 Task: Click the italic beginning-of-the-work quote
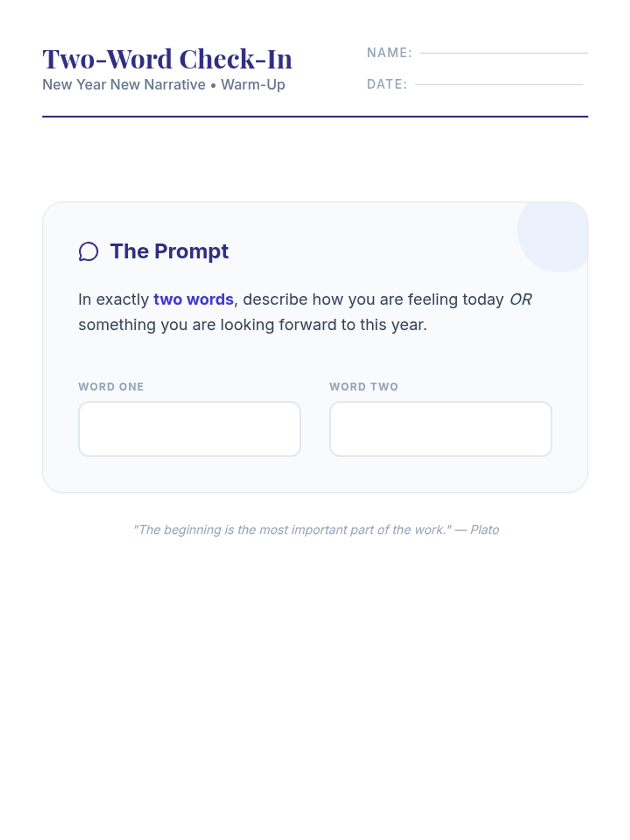coord(292,530)
